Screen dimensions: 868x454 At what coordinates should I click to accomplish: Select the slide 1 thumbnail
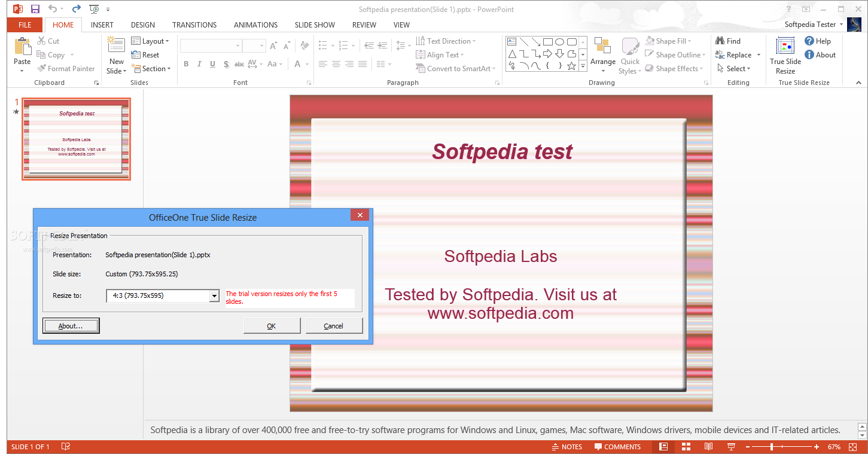76,139
